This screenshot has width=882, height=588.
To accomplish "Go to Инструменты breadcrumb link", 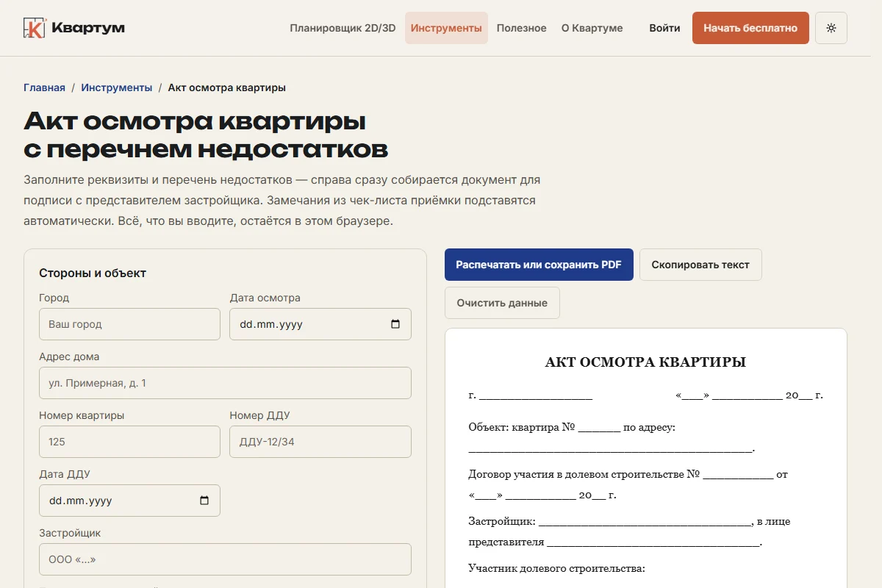I will point(117,87).
